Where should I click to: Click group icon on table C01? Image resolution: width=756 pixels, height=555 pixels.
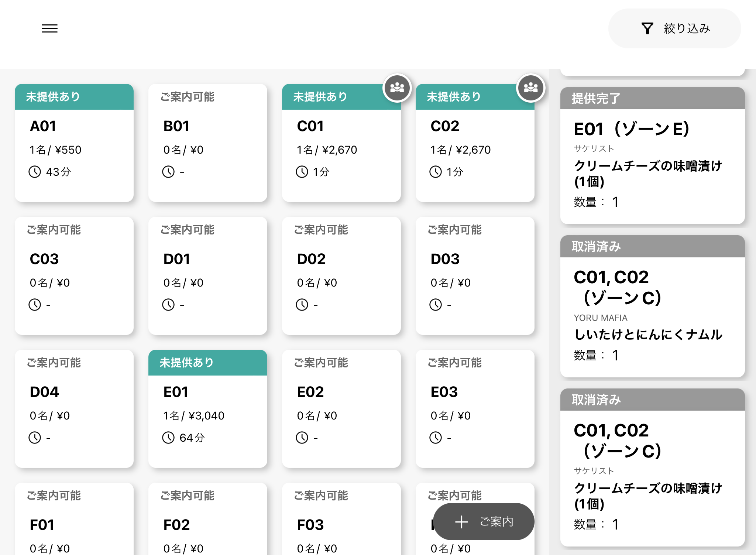coord(397,88)
